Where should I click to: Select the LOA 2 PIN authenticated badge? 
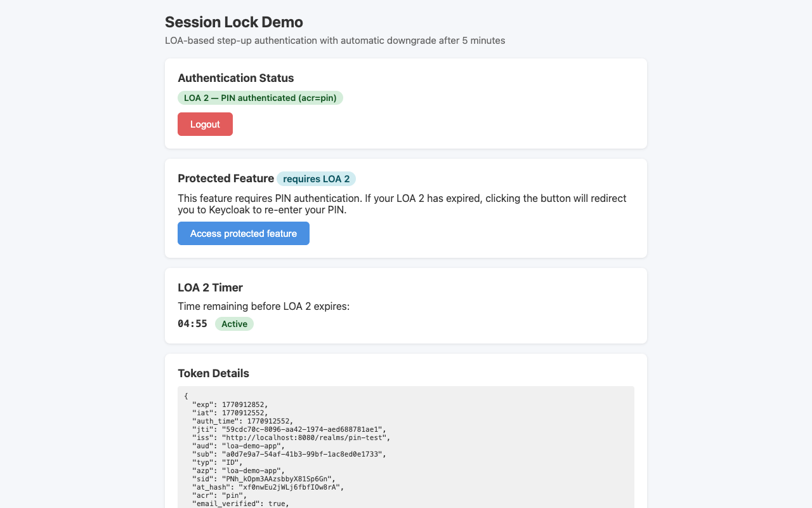pyautogui.click(x=260, y=98)
